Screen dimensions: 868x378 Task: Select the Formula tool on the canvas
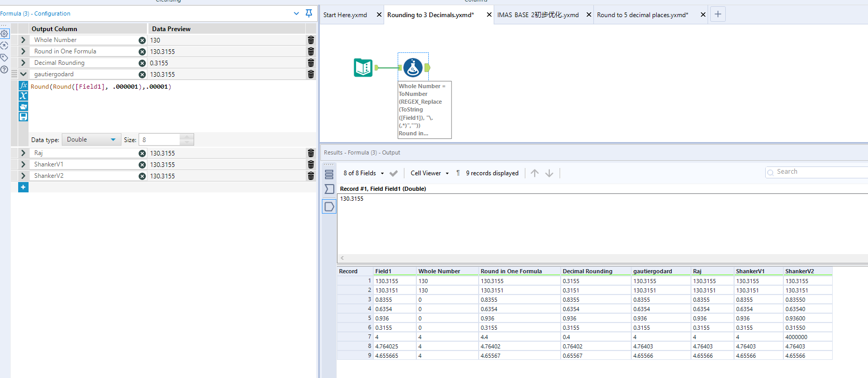pos(413,67)
